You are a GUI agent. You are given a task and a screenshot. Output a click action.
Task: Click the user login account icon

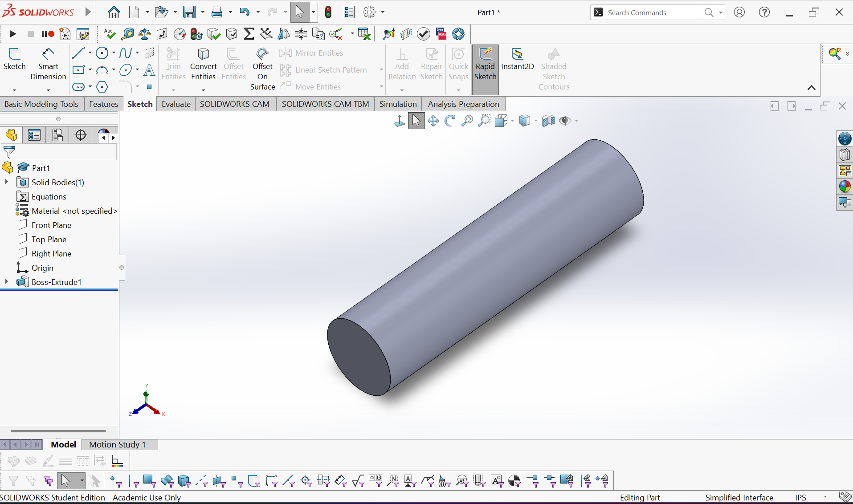739,12
